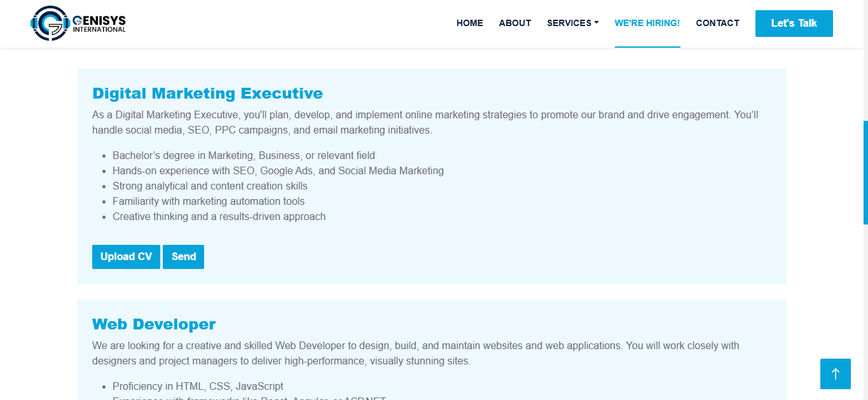
Task: Open the About page
Action: click(x=514, y=23)
